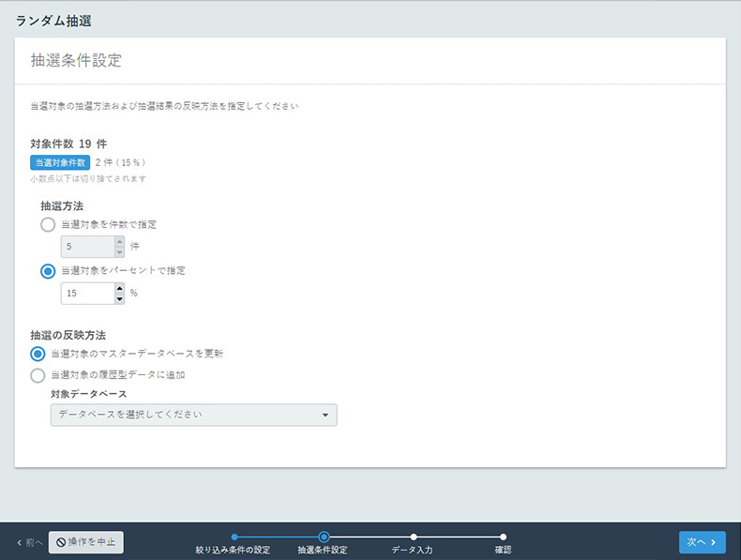Image resolution: width=741 pixels, height=560 pixels.
Task: Click the 抽選条件設定 heading
Action: (x=76, y=60)
